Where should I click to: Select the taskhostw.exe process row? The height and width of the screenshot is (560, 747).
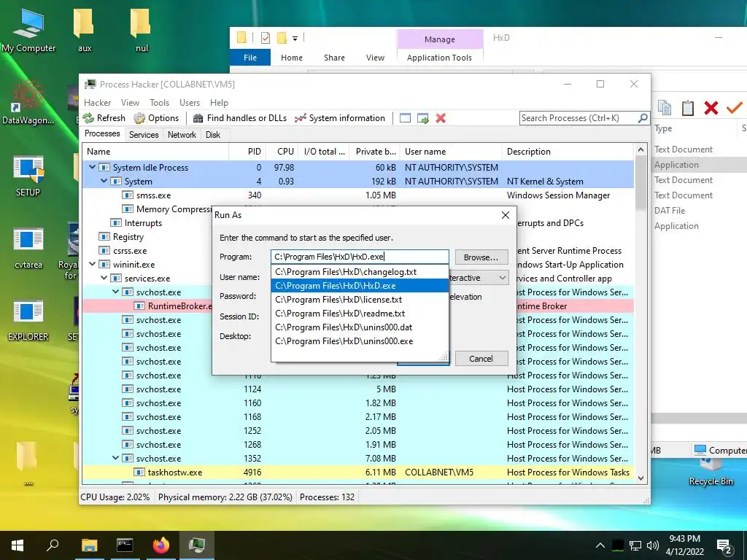coord(357,472)
